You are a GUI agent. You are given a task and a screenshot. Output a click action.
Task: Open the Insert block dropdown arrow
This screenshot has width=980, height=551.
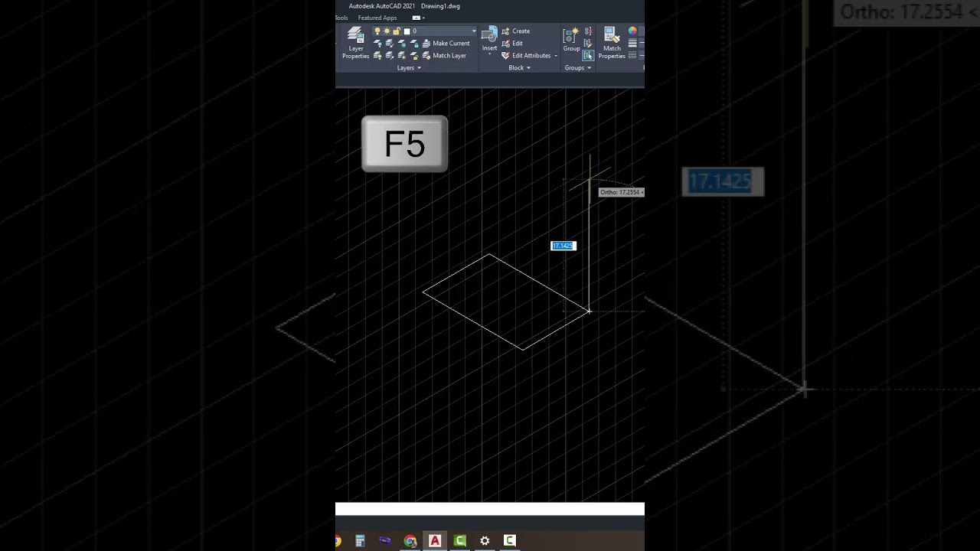click(x=489, y=54)
